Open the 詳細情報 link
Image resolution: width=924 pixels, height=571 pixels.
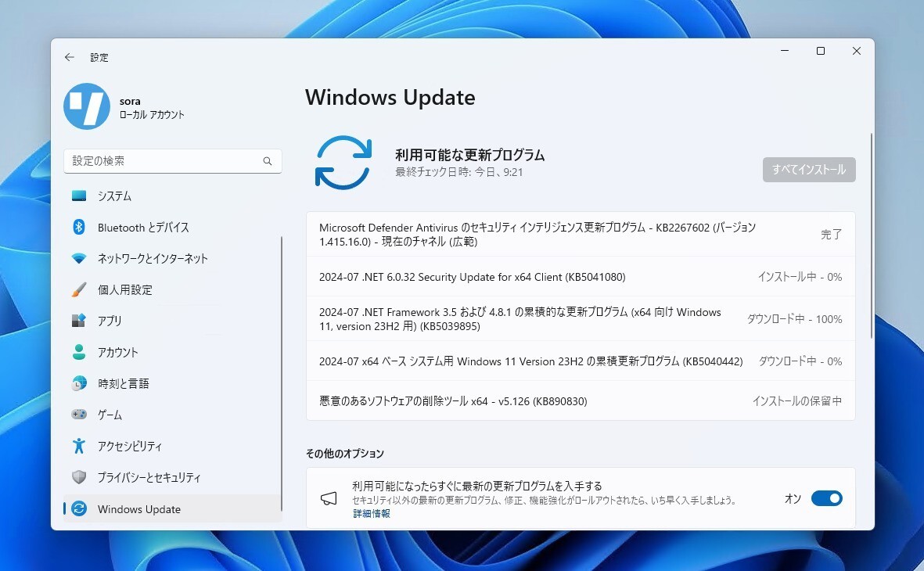(371, 512)
